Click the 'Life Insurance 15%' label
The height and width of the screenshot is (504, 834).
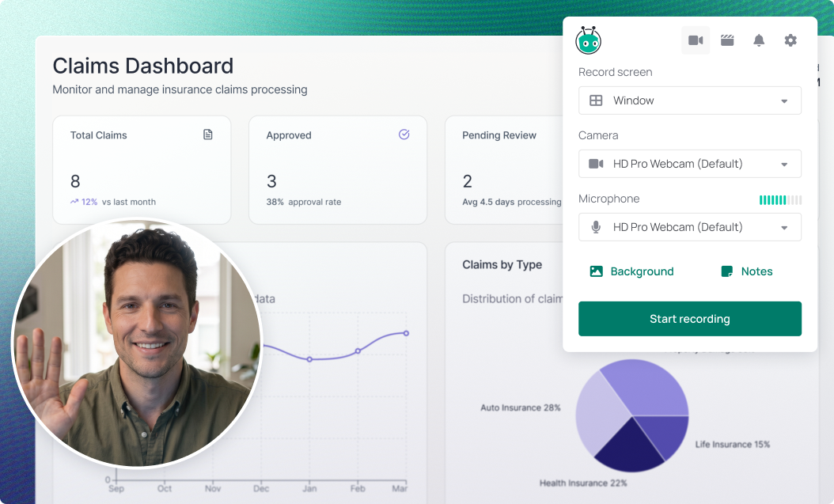(733, 445)
